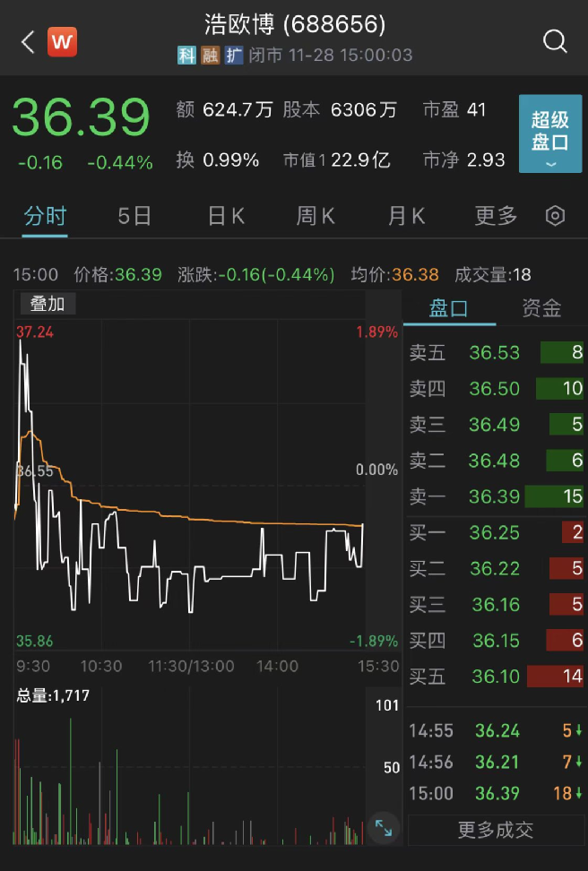Open chart settings hexagon icon

556,216
